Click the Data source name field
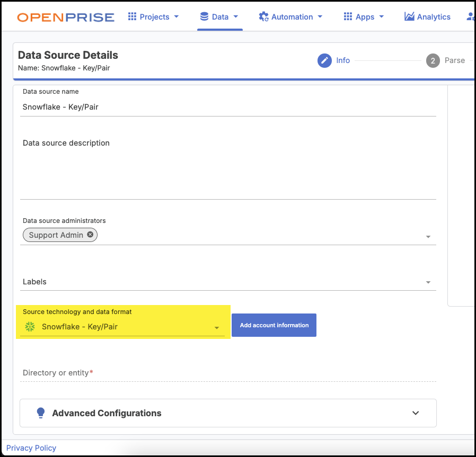Viewport: 476px width, 457px height. tap(228, 107)
